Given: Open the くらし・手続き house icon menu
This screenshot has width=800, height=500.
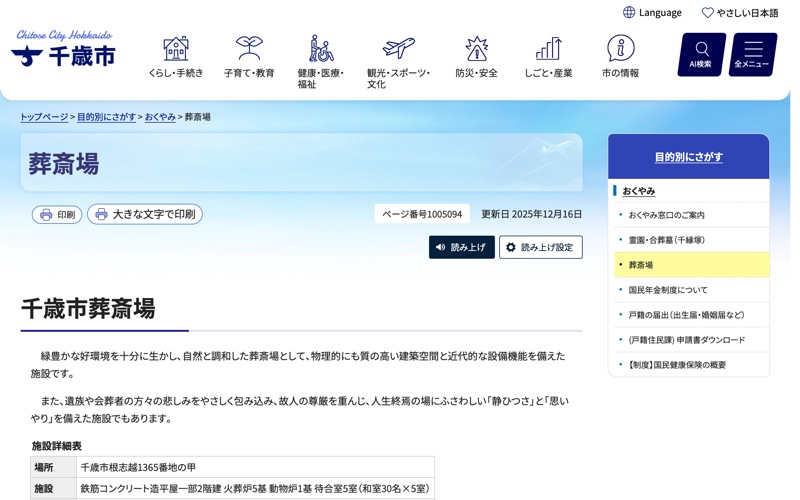Looking at the screenshot, I should 176,57.
